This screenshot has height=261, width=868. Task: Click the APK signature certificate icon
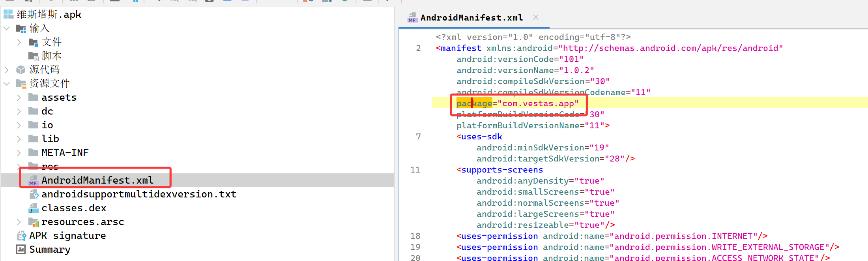pos(21,236)
